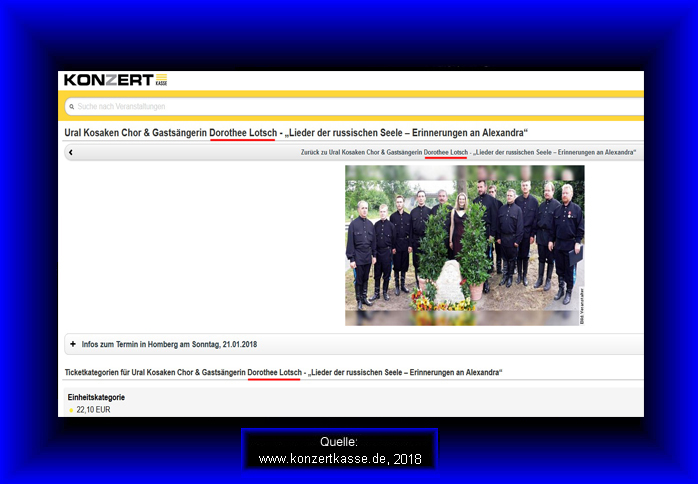Expand 'Infos zum Termin in Homberg' section text
Image resolution: width=698 pixels, height=484 pixels.
point(166,344)
